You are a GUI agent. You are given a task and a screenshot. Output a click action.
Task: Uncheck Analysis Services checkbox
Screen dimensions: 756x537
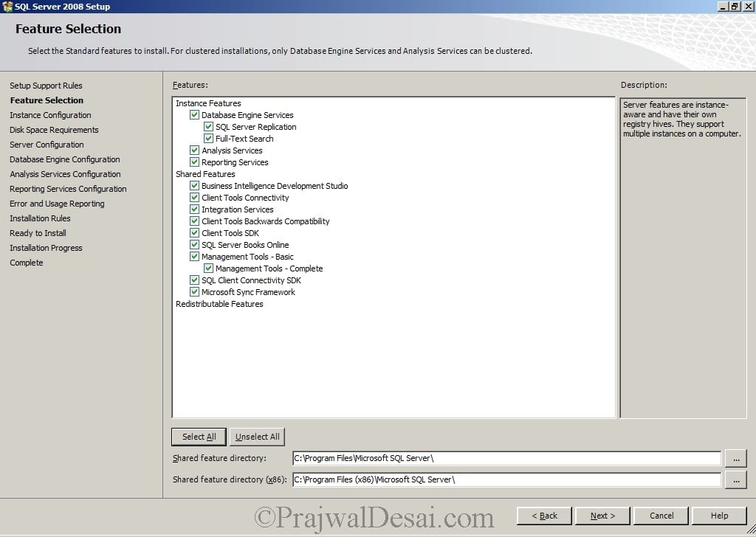coord(194,150)
